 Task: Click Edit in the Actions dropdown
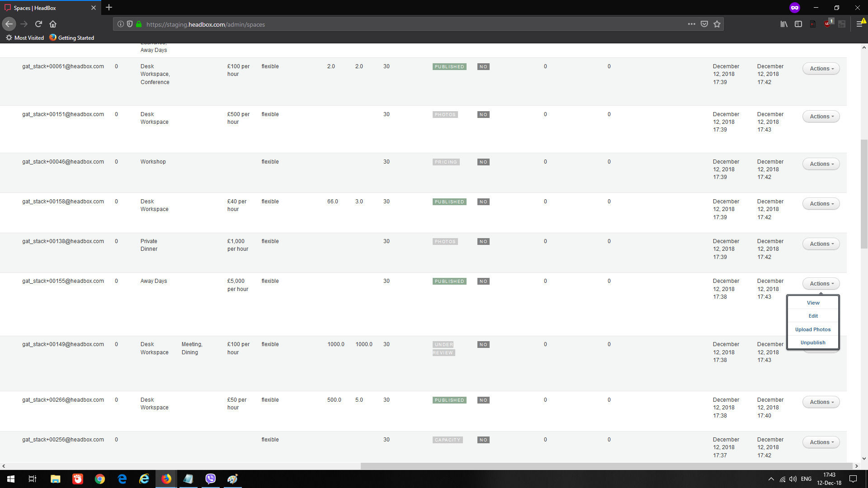[x=813, y=316]
